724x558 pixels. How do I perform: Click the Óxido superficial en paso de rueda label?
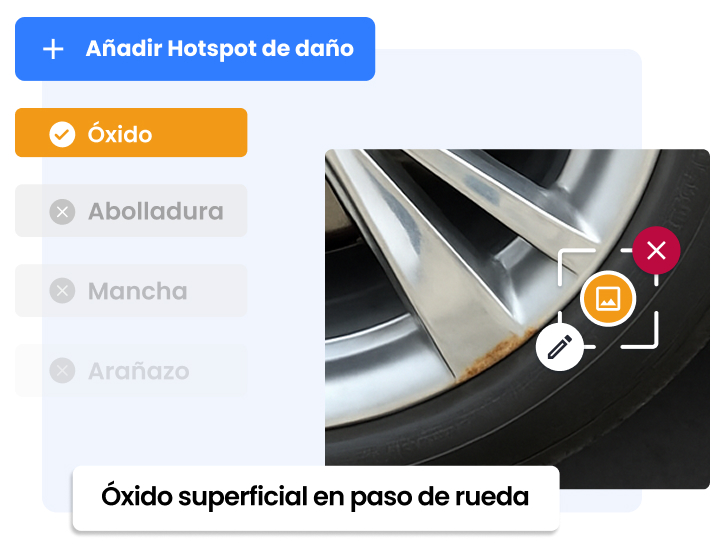[x=316, y=498]
